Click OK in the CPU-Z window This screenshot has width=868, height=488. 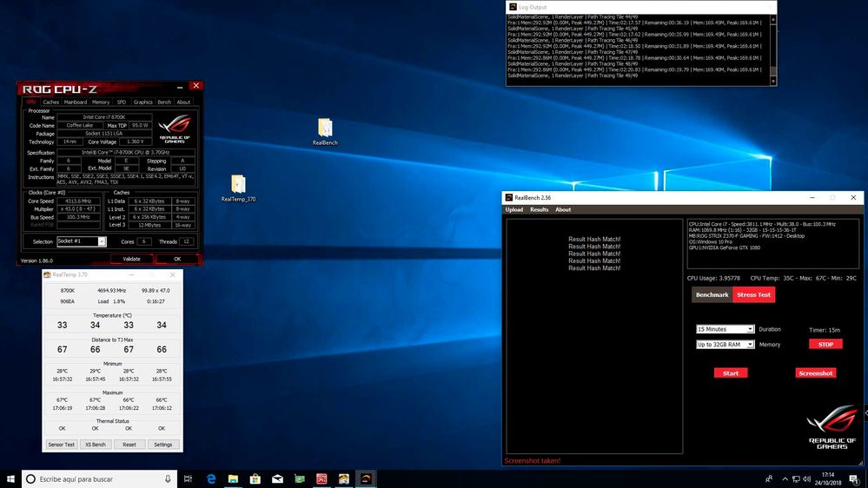(177, 259)
